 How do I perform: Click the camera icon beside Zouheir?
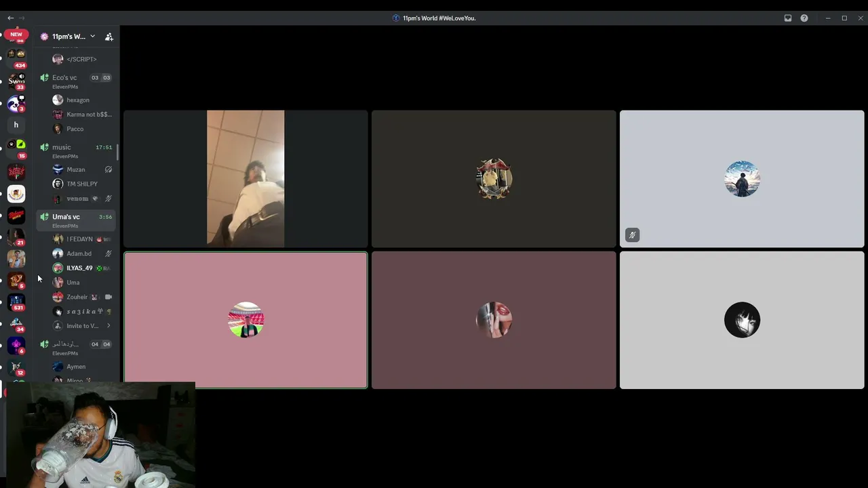pyautogui.click(x=108, y=297)
